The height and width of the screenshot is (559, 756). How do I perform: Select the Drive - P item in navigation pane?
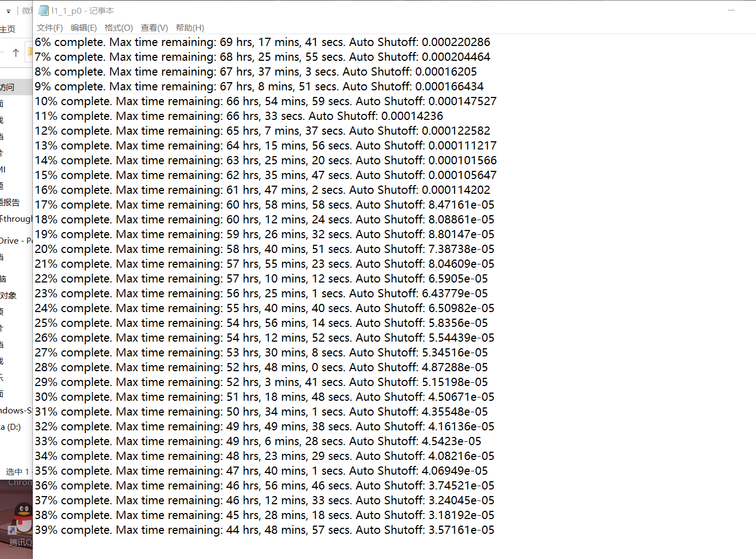pyautogui.click(x=16, y=240)
